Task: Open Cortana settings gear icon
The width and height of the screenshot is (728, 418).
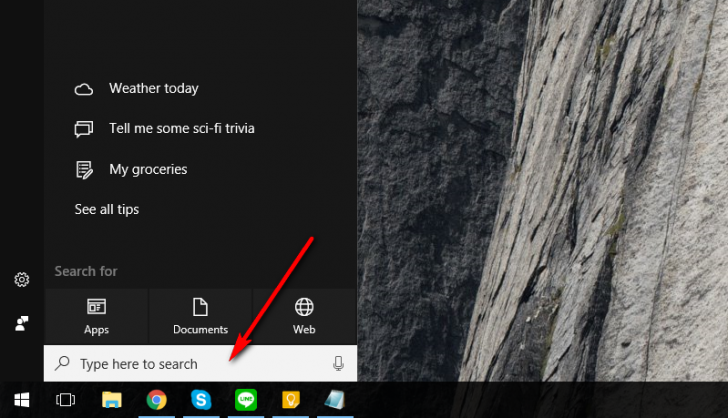Action: (x=22, y=280)
